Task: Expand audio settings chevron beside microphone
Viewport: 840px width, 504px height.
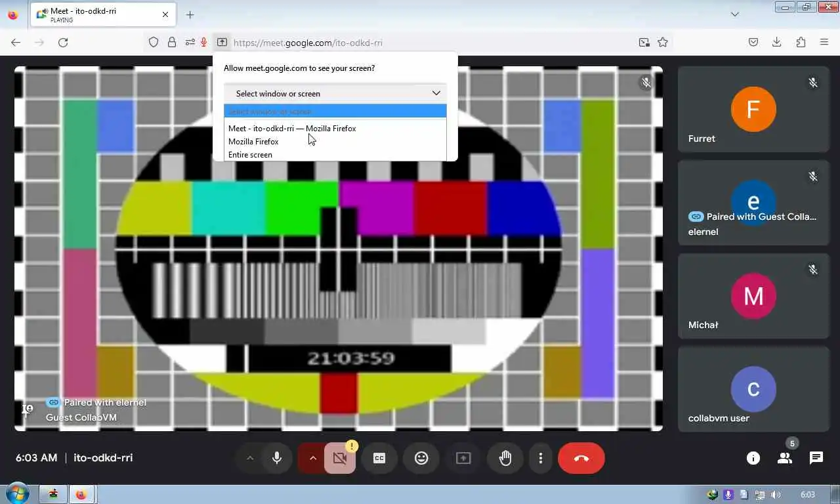Action: point(249,458)
